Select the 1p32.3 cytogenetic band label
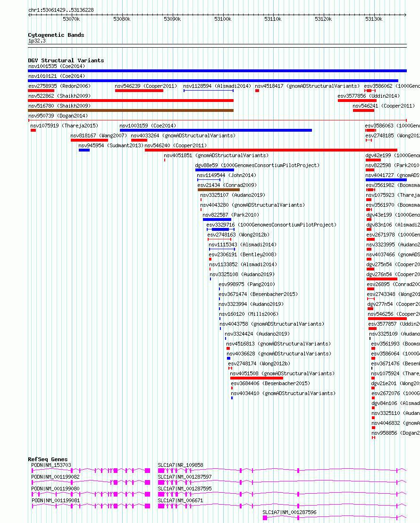The image size is (420, 523). (x=37, y=41)
